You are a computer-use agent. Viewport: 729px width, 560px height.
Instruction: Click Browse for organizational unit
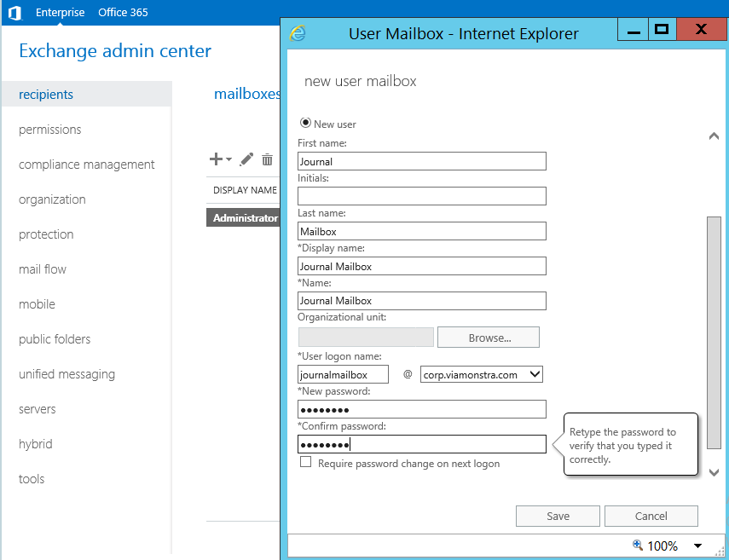[489, 338]
